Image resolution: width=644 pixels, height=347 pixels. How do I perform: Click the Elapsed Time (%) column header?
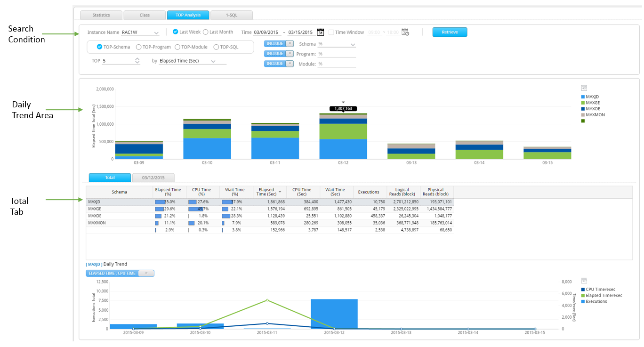coord(169,192)
